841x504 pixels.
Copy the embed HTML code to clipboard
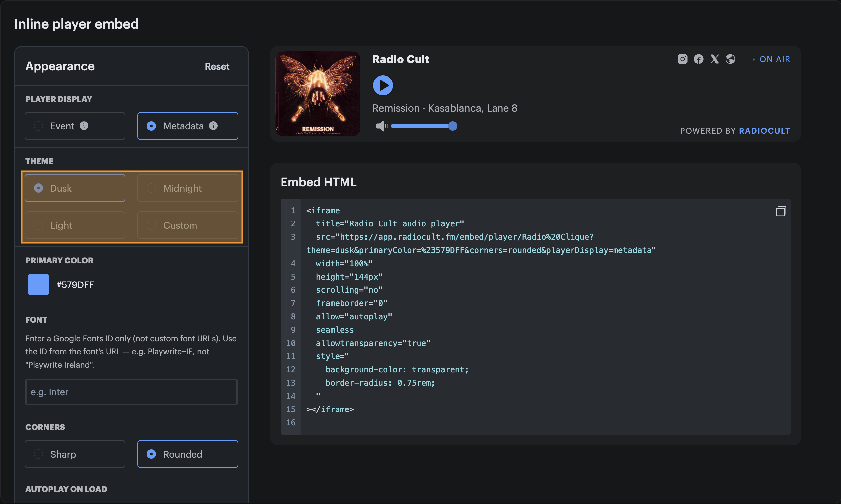781,211
